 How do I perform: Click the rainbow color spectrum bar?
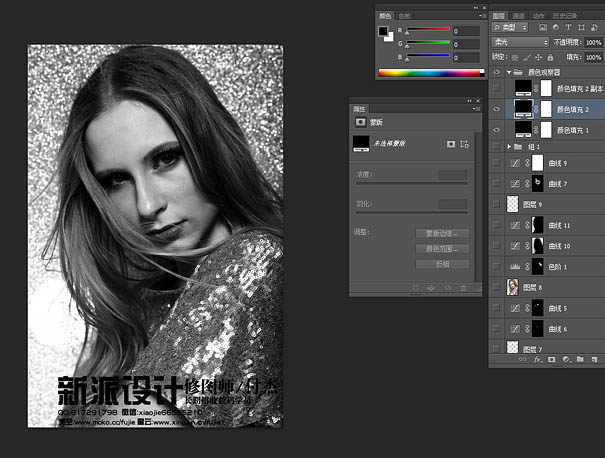[x=428, y=73]
